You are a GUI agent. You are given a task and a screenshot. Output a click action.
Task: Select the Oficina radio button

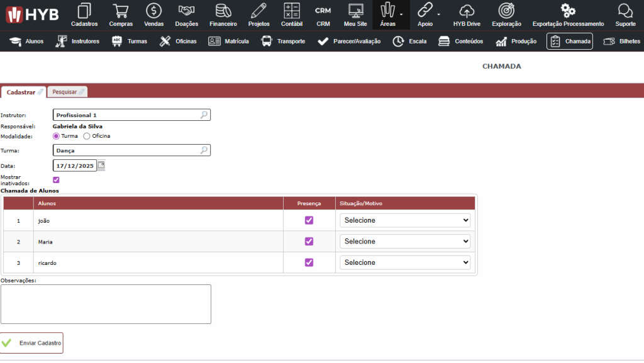tap(87, 136)
